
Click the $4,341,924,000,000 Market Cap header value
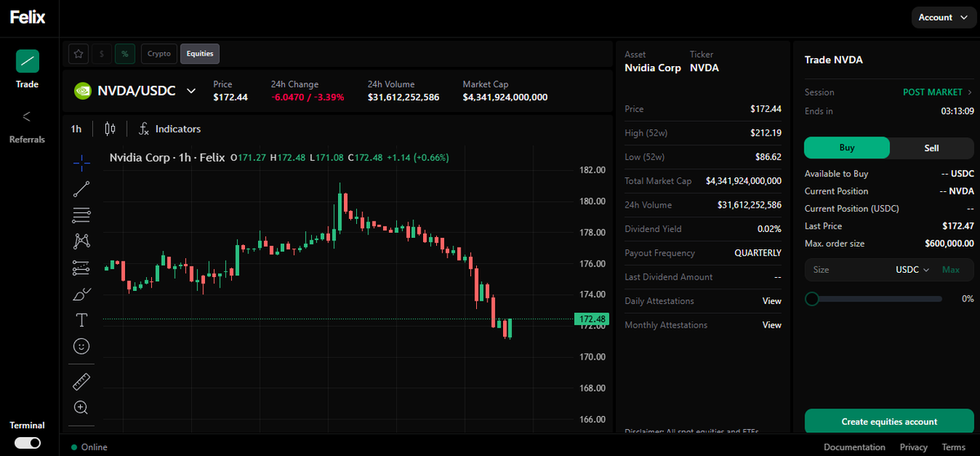(x=505, y=97)
